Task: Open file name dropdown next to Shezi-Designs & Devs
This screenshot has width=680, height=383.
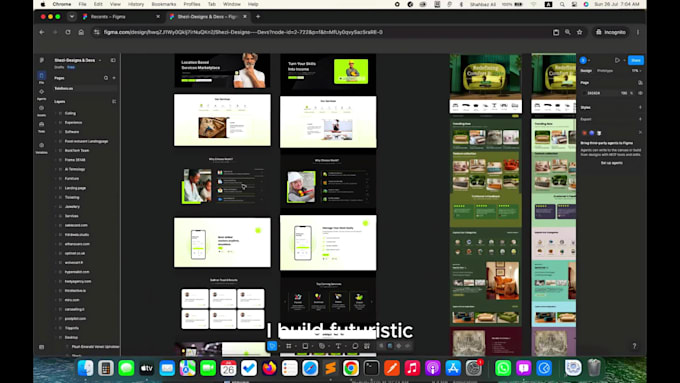Action: point(100,60)
